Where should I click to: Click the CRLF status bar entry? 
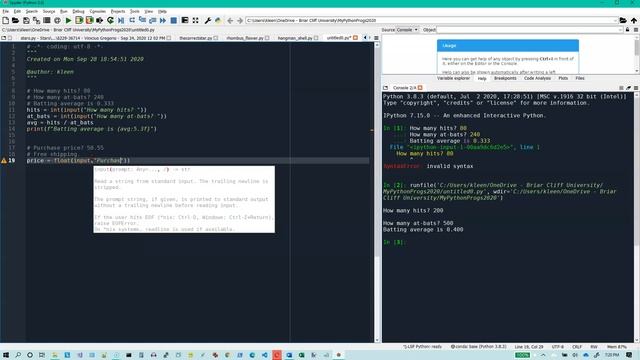pyautogui.click(x=577, y=347)
